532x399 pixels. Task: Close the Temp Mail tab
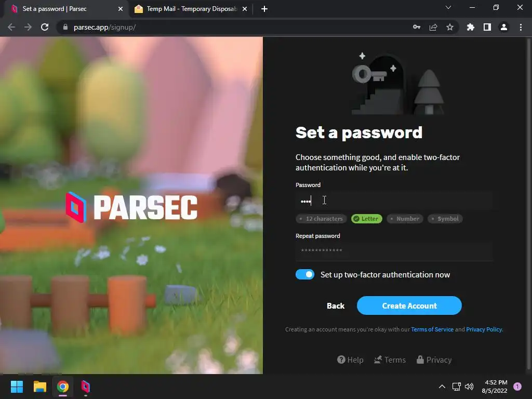point(245,9)
